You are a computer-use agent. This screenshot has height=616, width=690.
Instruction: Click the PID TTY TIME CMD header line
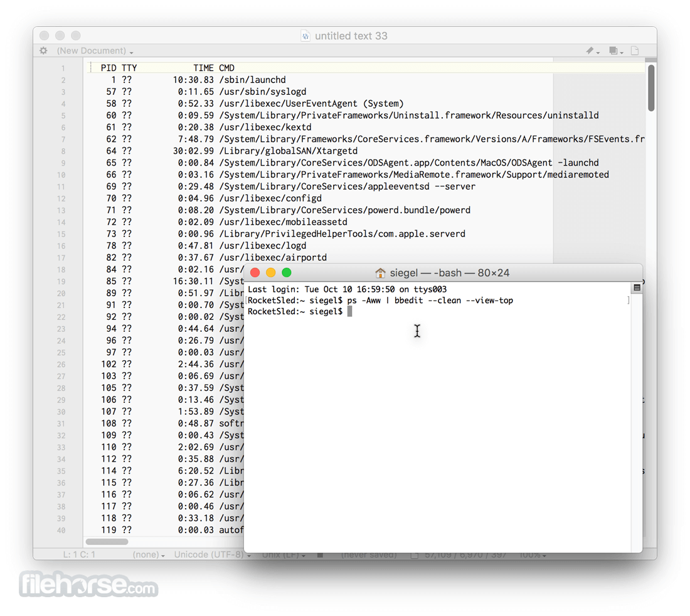coord(167,68)
